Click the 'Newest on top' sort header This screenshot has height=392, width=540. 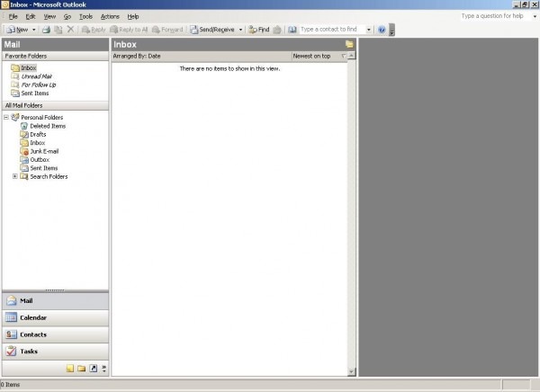[319, 56]
